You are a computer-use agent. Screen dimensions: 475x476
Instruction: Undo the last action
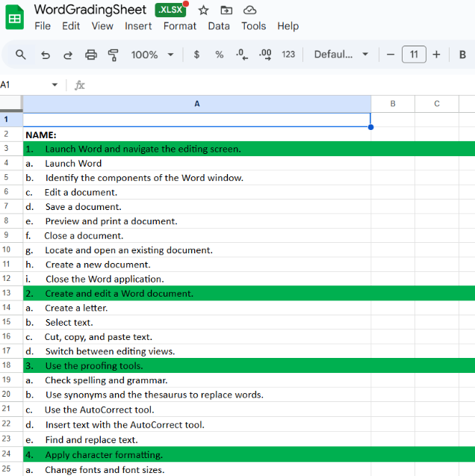[46, 55]
